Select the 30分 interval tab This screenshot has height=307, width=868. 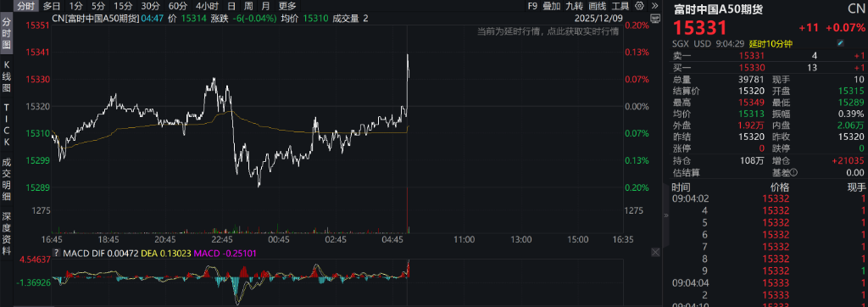coord(150,6)
